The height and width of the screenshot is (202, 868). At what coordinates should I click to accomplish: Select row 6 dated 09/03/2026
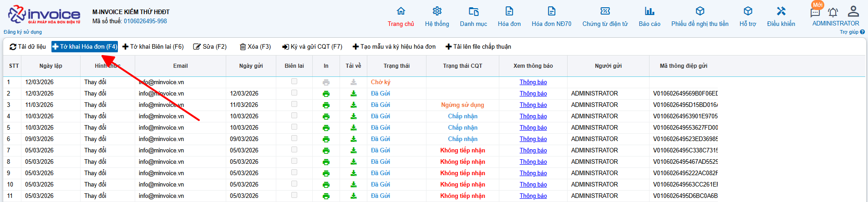coord(39,139)
